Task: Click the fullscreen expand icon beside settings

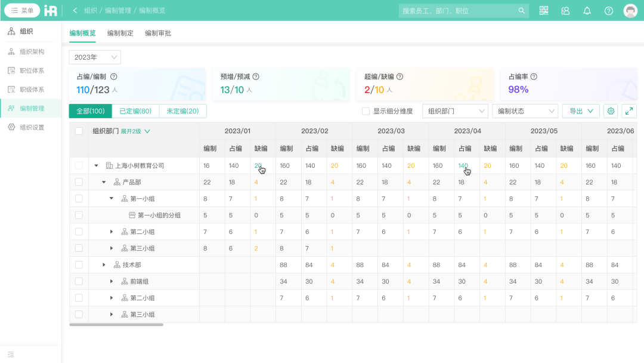Action: (x=628, y=111)
